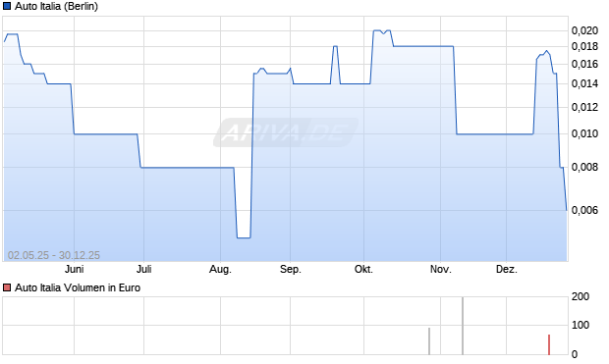Select the Sep. month axis label
Screen dimensions: 609x364
click(291, 269)
